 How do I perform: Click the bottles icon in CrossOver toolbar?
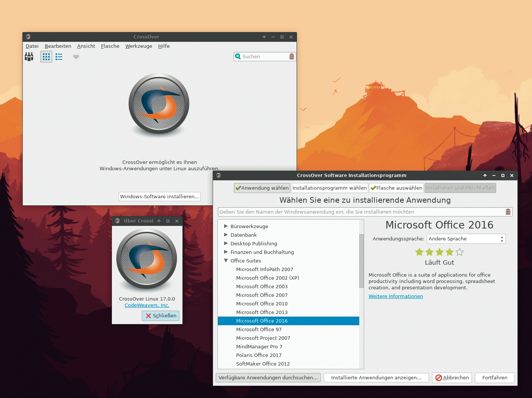pos(29,57)
